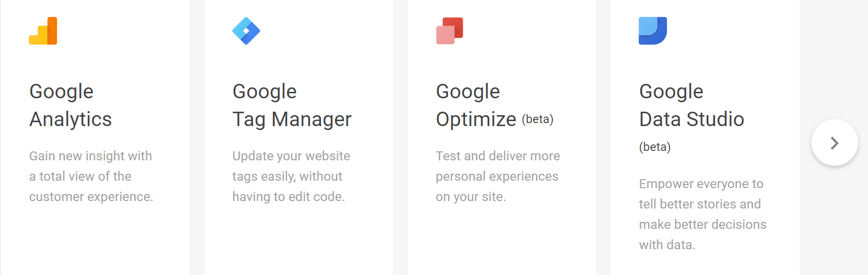This screenshot has height=275, width=868.
Task: Select 'Gain new insight' Analytics description
Action: coord(91,176)
